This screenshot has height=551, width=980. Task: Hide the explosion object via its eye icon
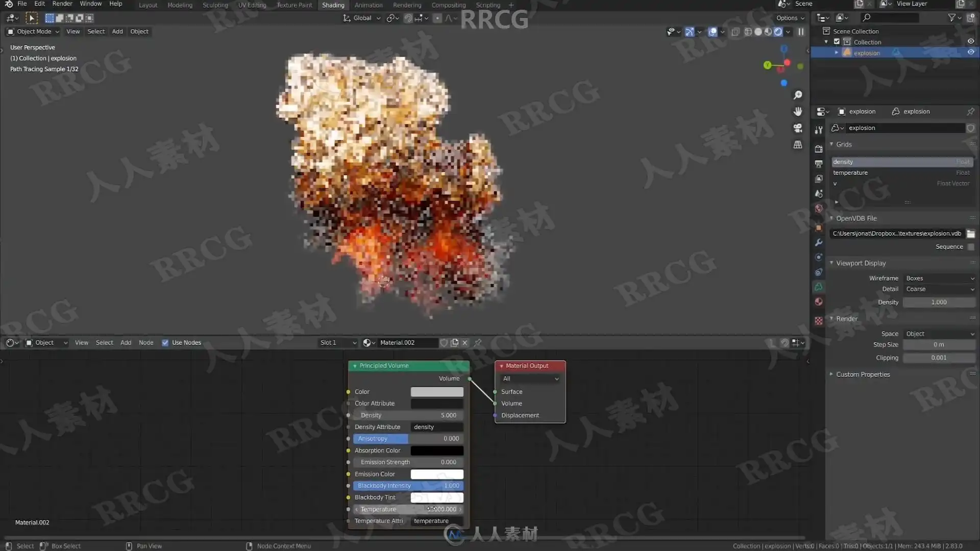click(x=971, y=53)
